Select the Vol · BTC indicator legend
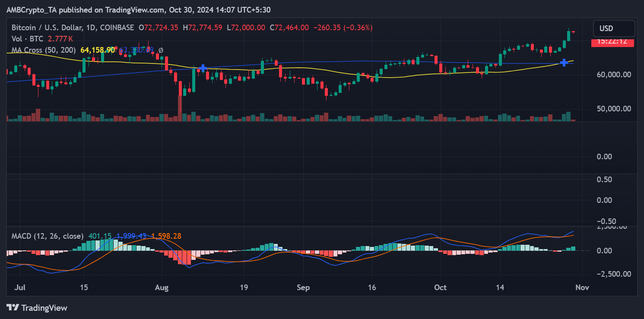 (27, 39)
